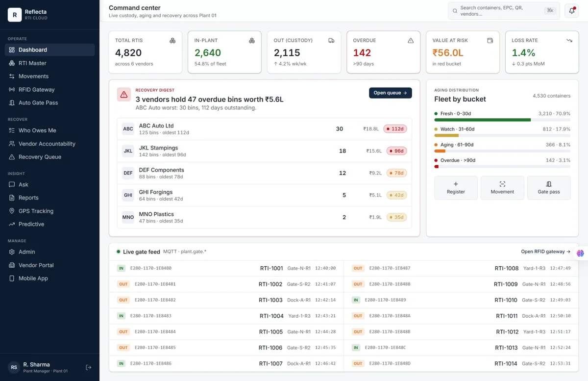588x381 pixels.
Task: Open Admin settings
Action: 49,252
